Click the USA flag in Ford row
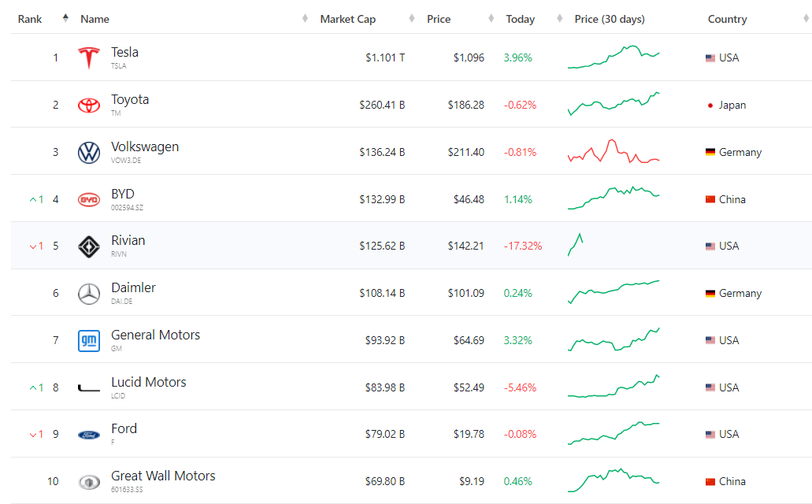The height and width of the screenshot is (504, 812). point(710,434)
